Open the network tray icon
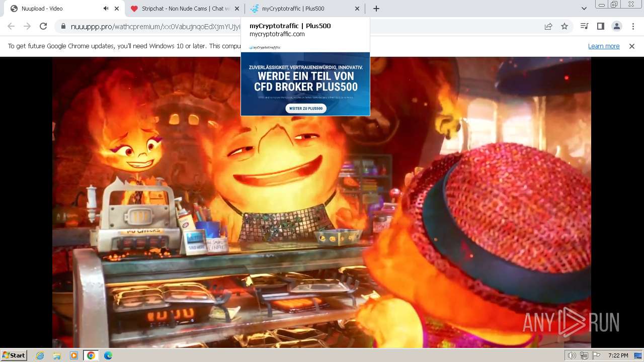 coord(584,355)
